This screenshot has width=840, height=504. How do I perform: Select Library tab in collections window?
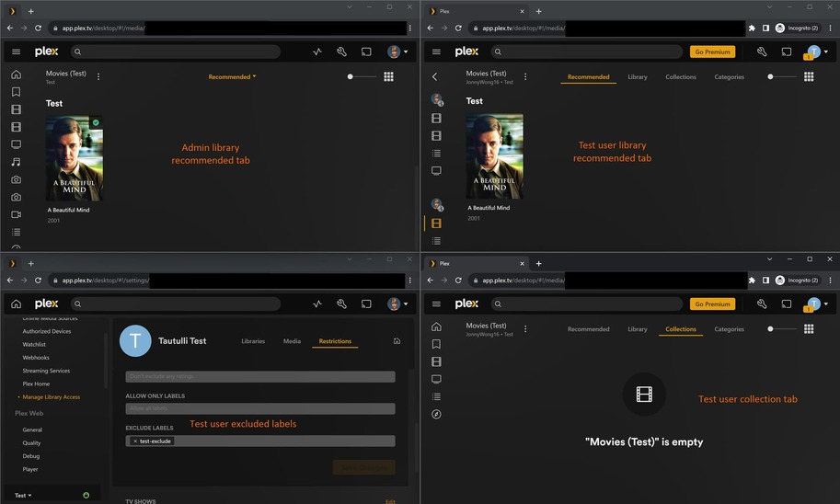click(638, 329)
